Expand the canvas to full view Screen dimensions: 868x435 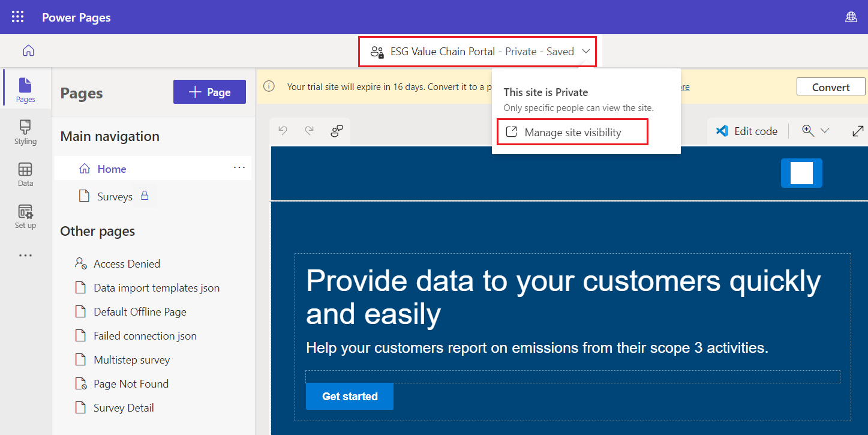pos(858,131)
